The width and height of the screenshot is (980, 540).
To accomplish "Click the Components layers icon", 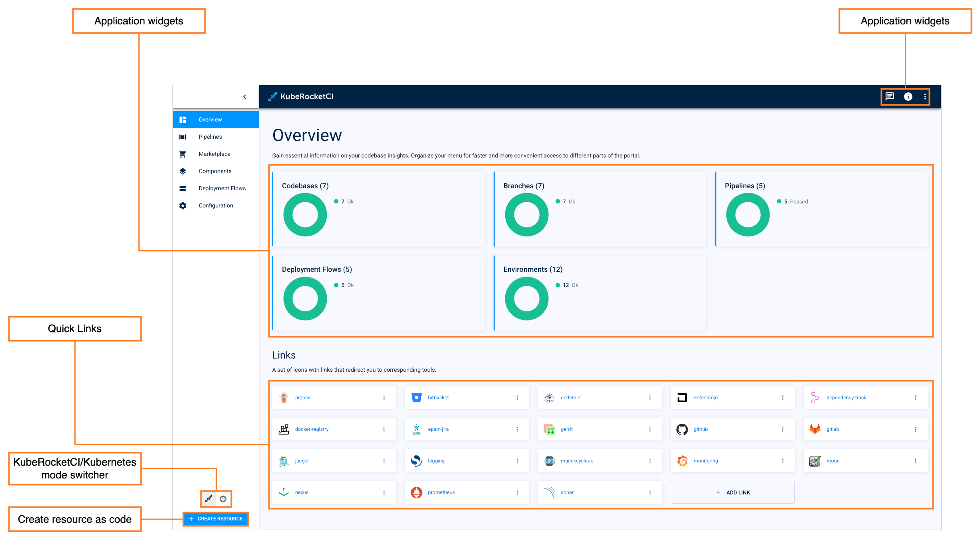I will [x=183, y=171].
